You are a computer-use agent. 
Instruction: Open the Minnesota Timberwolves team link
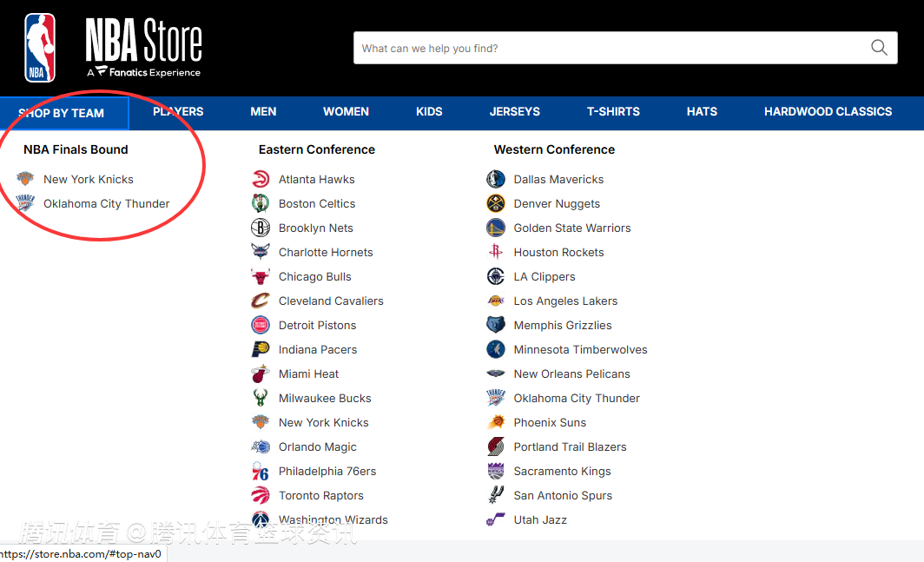[x=580, y=350]
